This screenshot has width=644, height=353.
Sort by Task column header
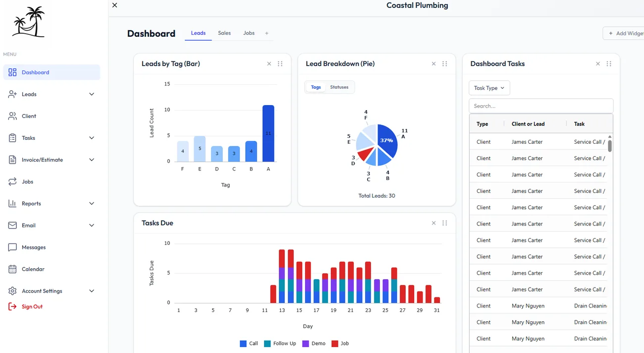pyautogui.click(x=579, y=124)
